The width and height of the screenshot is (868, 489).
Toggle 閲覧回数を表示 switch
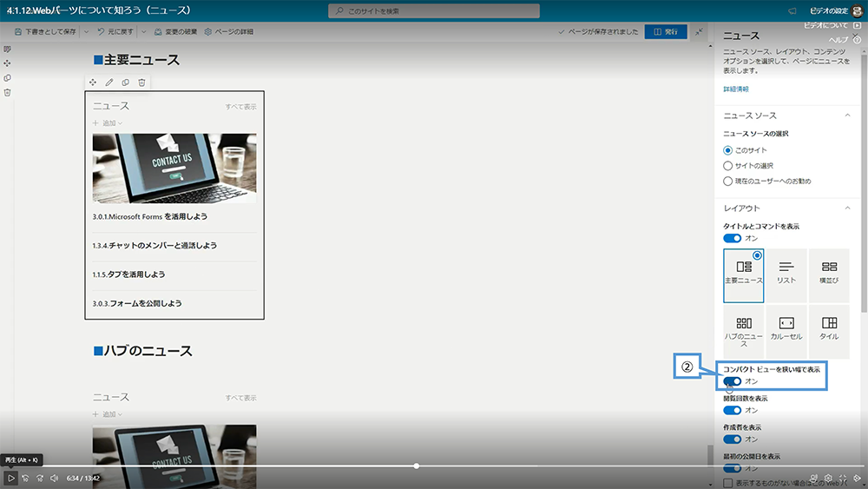coord(733,410)
